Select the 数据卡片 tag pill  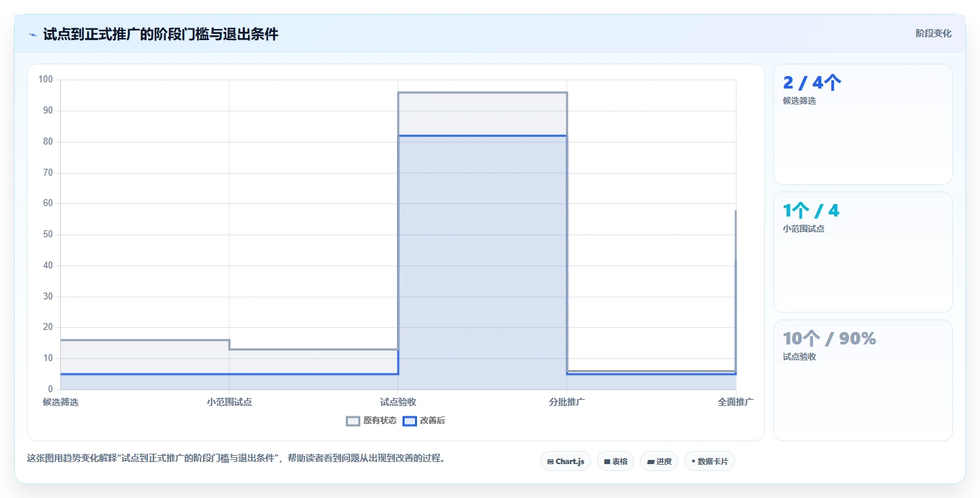[x=709, y=461]
